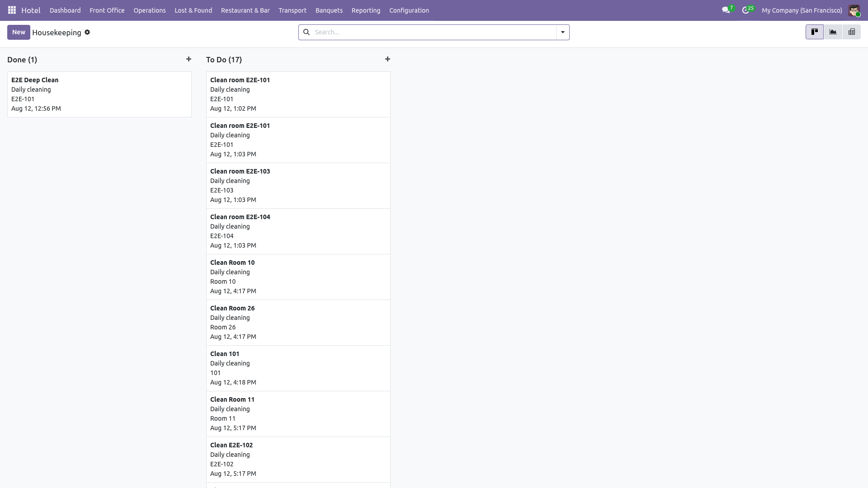
Task: Click date Aug 12, 4:18 PM
Action: 233,382
